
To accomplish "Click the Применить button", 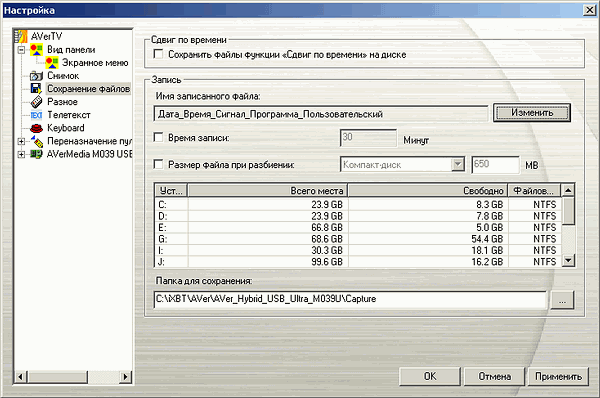I will [x=558, y=377].
